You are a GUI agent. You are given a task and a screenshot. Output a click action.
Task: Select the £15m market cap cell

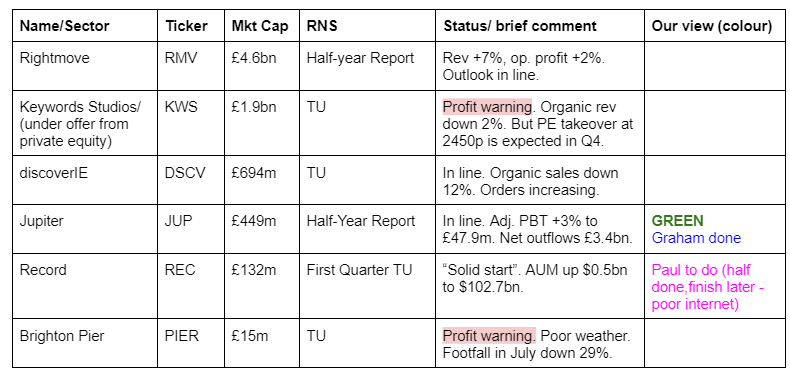tap(261, 343)
